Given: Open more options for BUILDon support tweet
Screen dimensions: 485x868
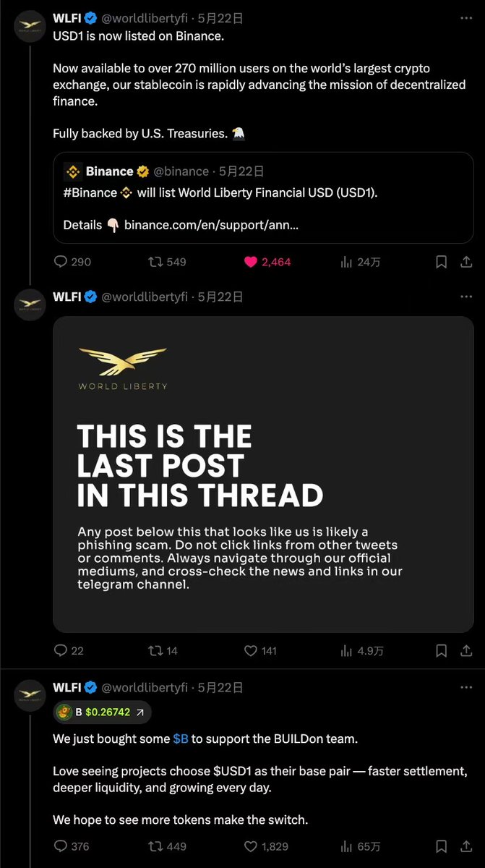Looking at the screenshot, I should click(466, 687).
